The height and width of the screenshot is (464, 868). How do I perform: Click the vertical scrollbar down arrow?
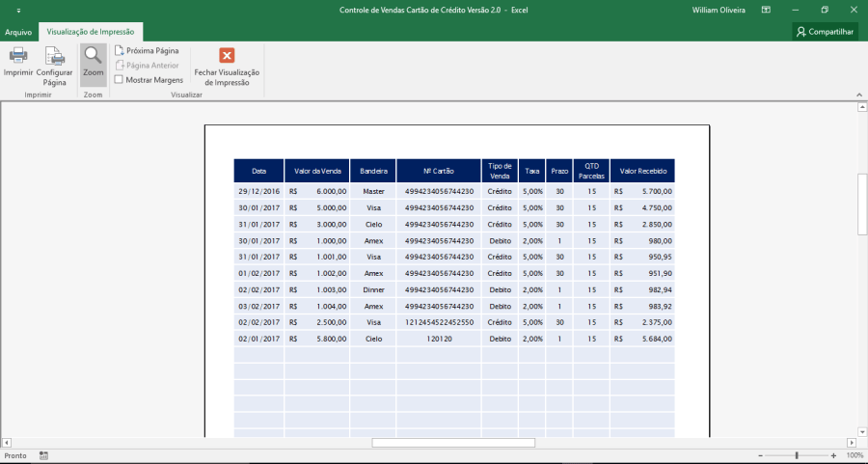(862, 432)
